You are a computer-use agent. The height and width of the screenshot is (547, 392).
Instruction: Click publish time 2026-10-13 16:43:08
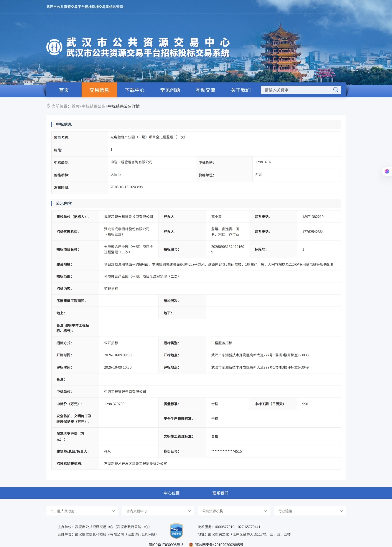126,187
